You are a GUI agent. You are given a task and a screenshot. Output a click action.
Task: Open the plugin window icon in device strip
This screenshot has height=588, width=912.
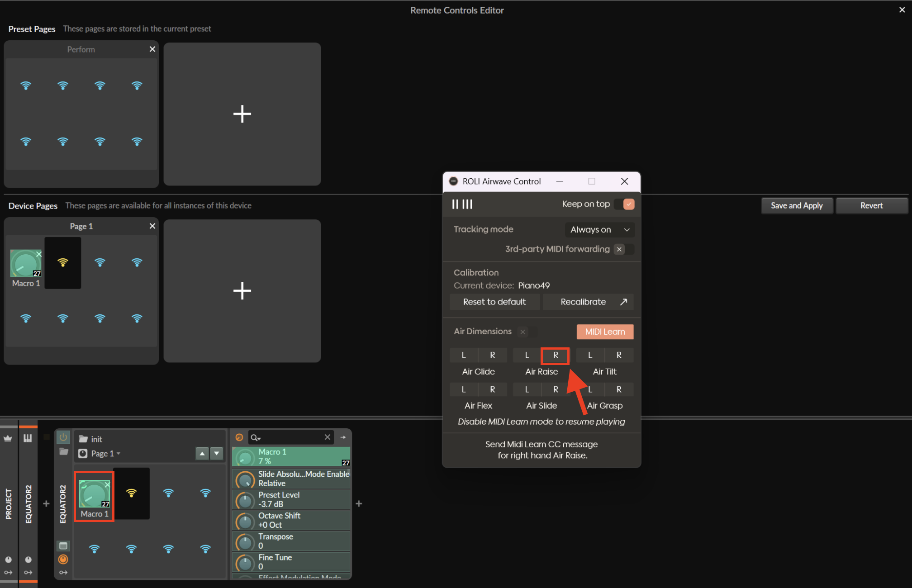[x=63, y=545]
